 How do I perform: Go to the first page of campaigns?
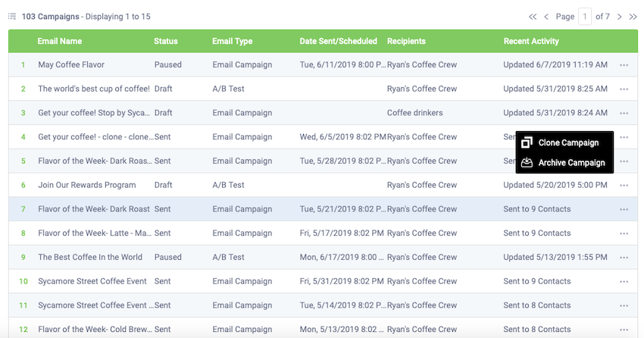point(533,17)
